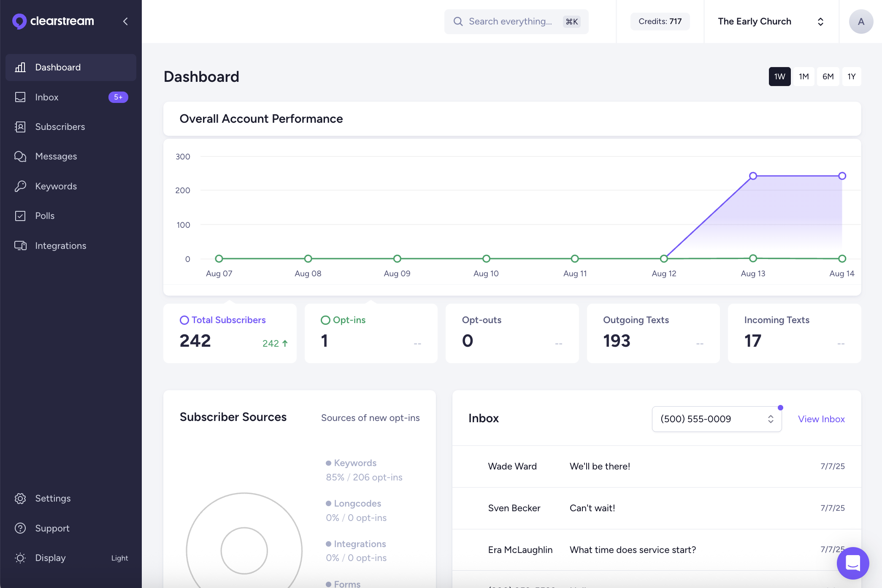
Task: Click the Subscribers icon
Action: tap(20, 127)
